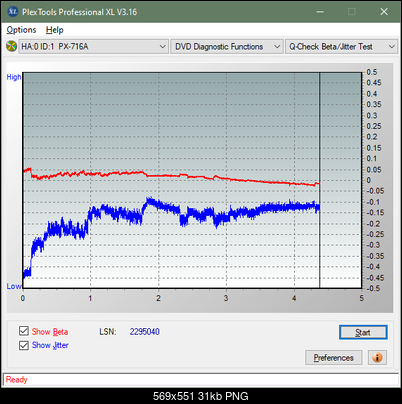Open the Options menu

pos(21,30)
